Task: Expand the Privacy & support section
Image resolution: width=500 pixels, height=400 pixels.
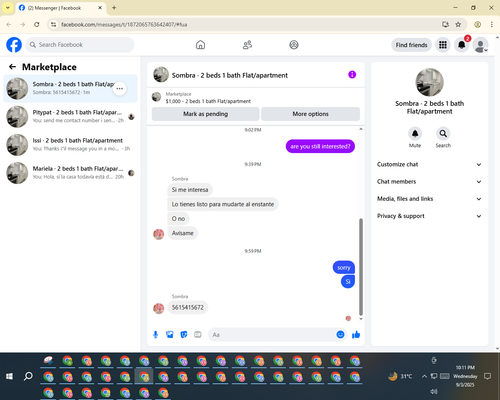Action: coord(429,216)
